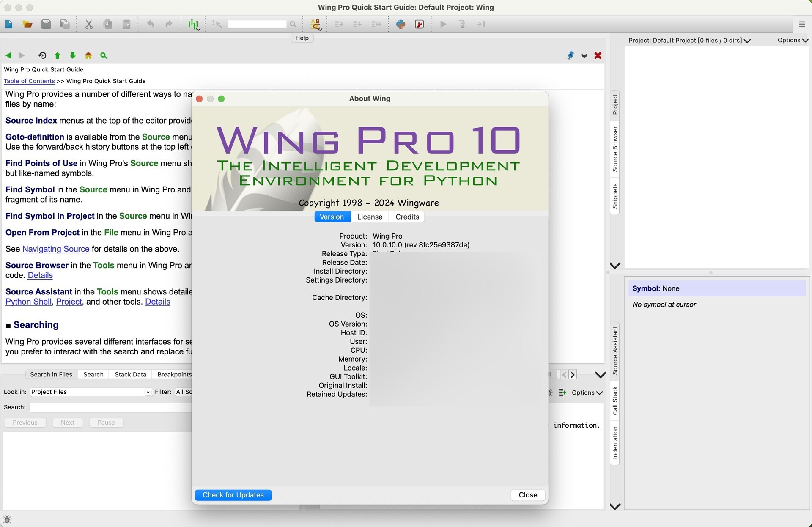The width and height of the screenshot is (812, 527).
Task: Start debugging with the play icon
Action: tap(443, 24)
